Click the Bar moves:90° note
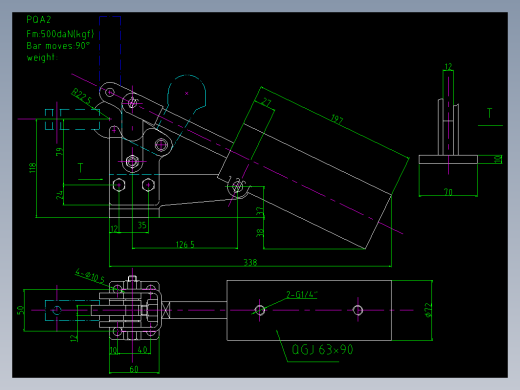 click(x=58, y=46)
